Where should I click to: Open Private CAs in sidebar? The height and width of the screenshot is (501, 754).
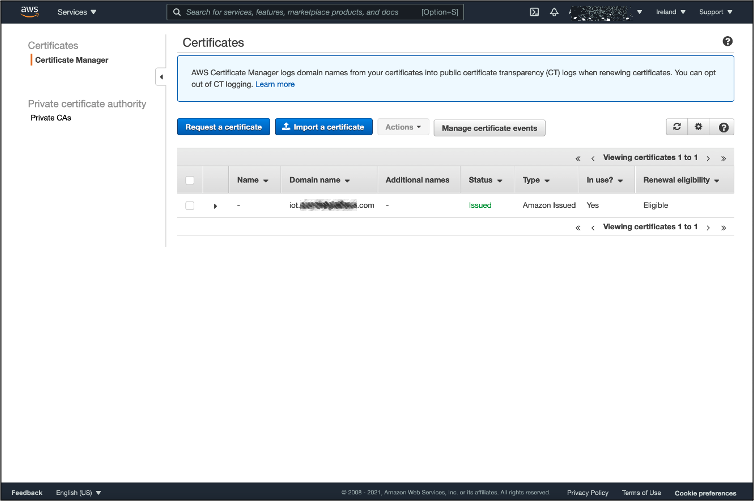click(x=50, y=118)
